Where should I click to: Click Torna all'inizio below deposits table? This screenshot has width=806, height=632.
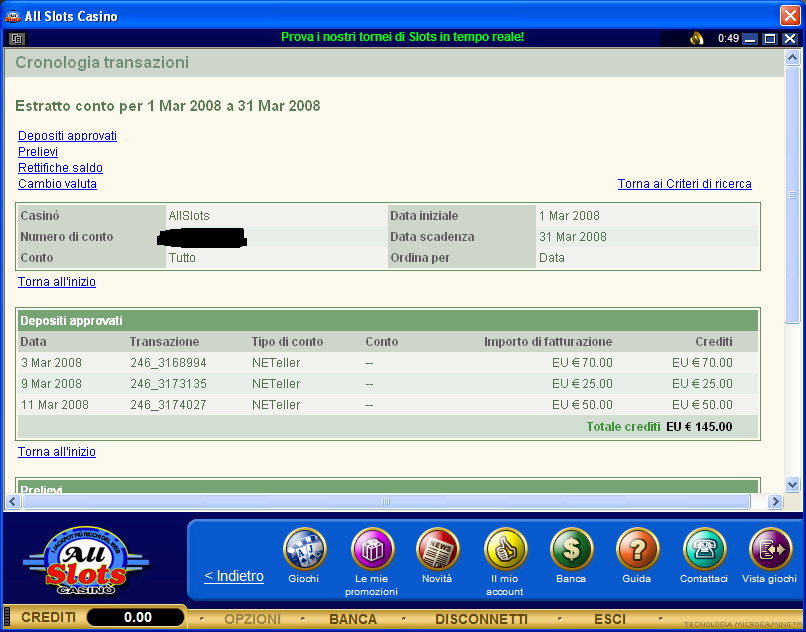[57, 452]
